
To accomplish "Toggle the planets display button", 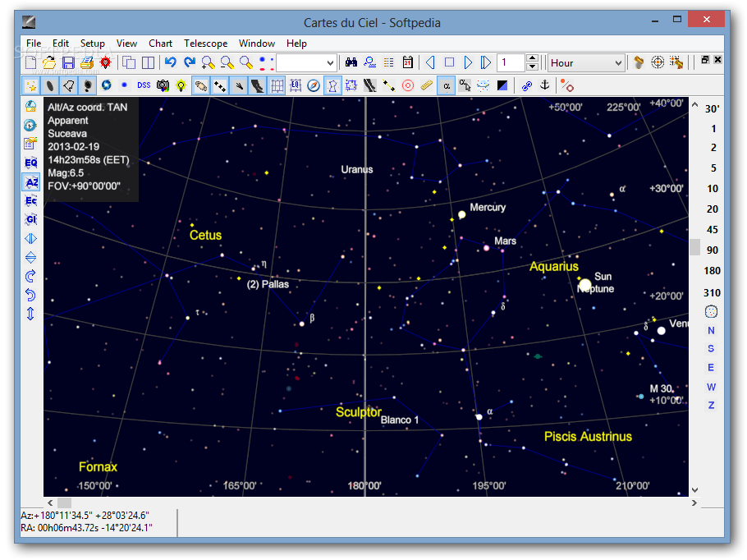I will point(200,85).
